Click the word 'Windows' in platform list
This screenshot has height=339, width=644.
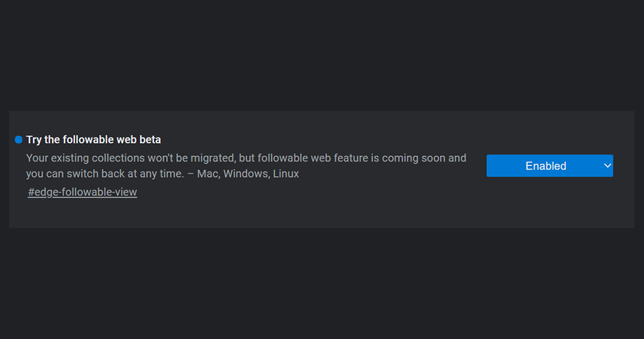click(x=246, y=173)
